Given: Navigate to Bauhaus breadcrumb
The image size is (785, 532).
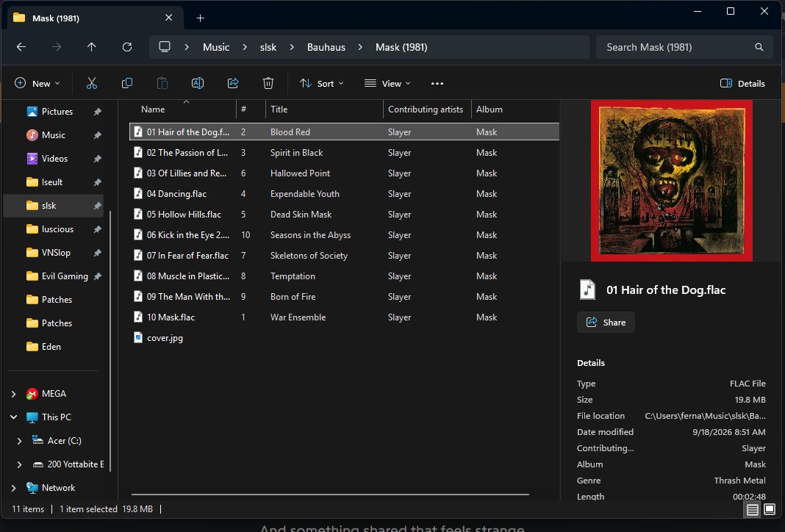Looking at the screenshot, I should (326, 47).
